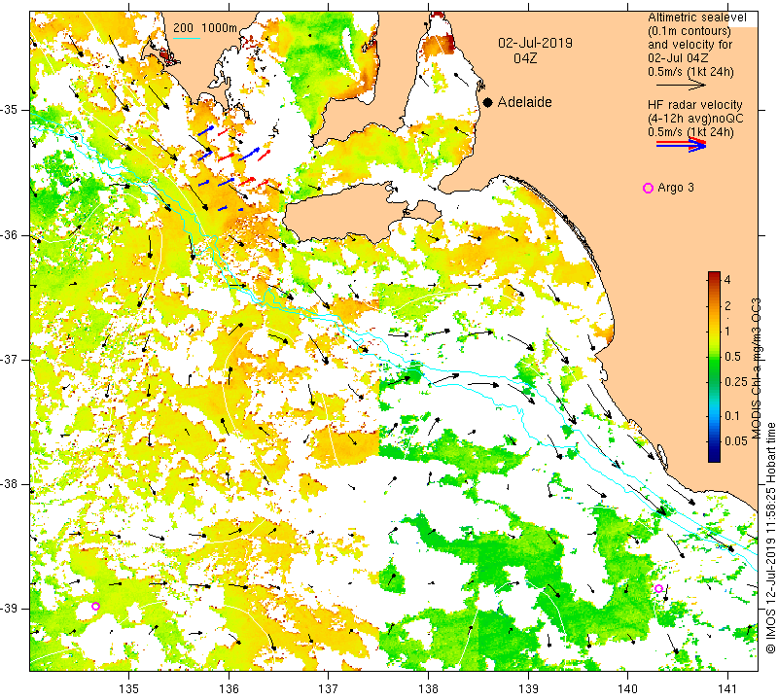
Task: Click the longitude axis label 136
Action: [229, 689]
